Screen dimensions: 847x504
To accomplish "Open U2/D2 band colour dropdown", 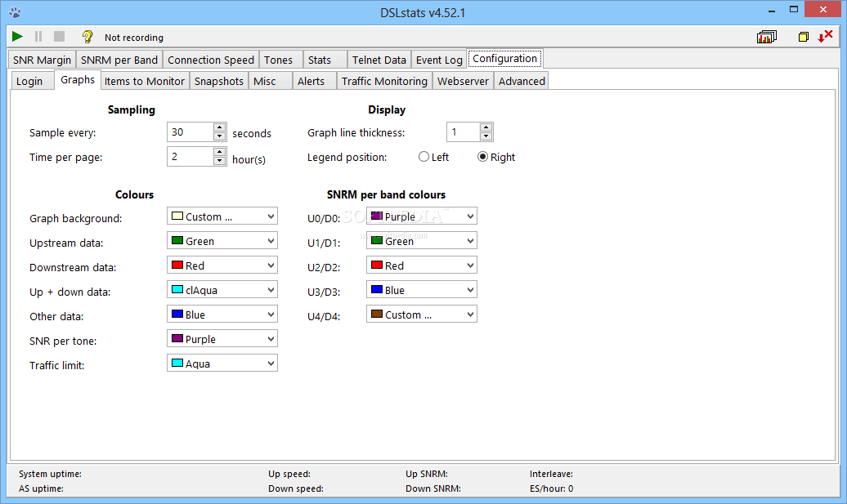I will click(x=421, y=265).
